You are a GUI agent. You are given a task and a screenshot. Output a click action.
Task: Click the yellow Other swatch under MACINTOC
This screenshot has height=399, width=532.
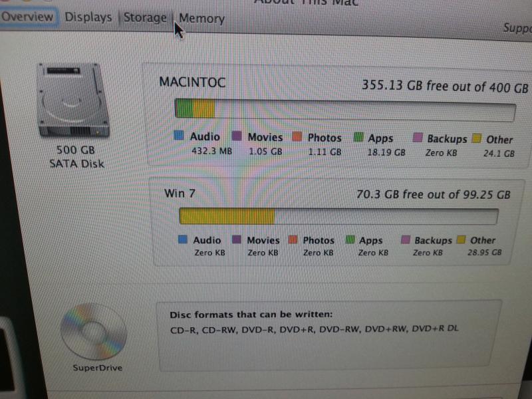pyautogui.click(x=476, y=139)
